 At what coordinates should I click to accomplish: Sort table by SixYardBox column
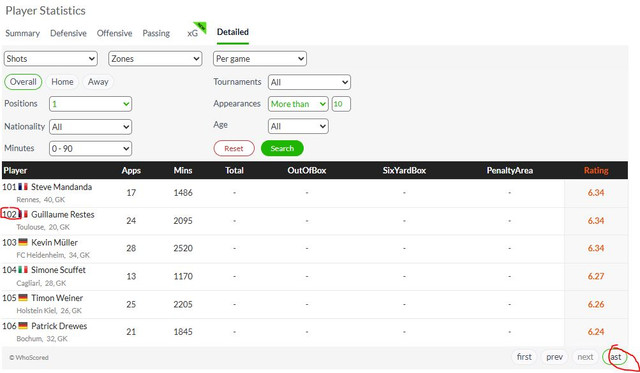tap(404, 171)
